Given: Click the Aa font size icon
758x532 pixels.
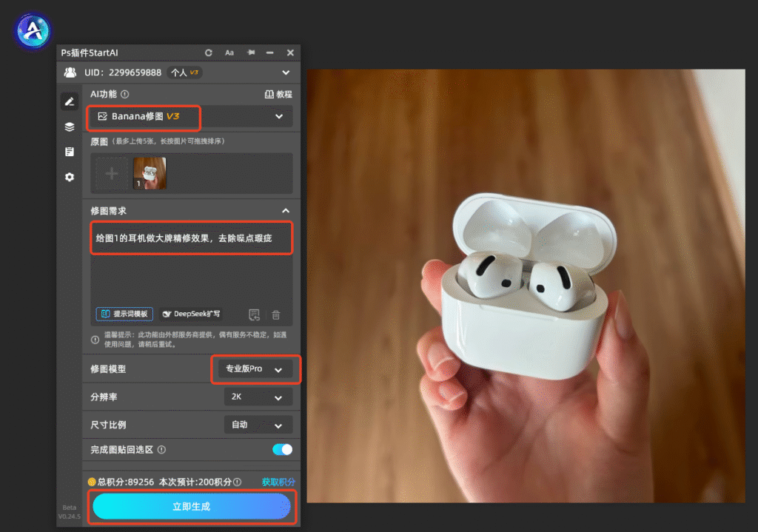Looking at the screenshot, I should click(229, 53).
